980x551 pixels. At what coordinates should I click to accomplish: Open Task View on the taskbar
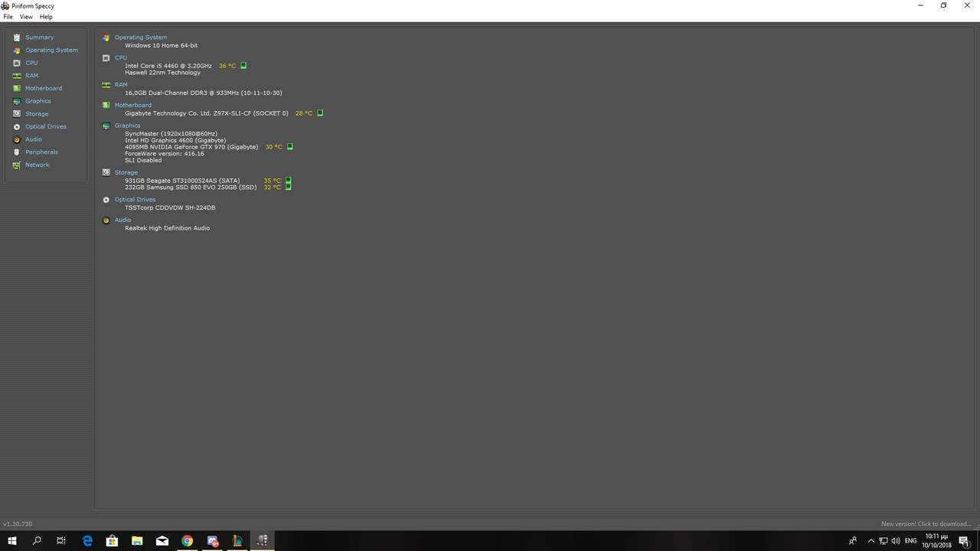tap(61, 541)
